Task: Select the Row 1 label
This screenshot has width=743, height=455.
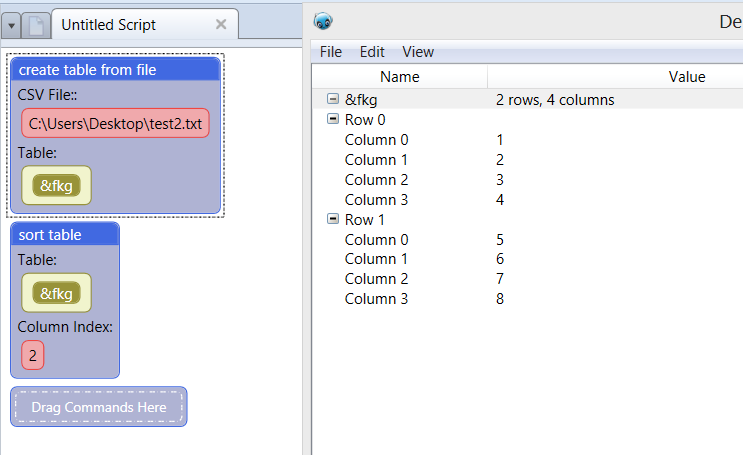Action: pos(364,220)
